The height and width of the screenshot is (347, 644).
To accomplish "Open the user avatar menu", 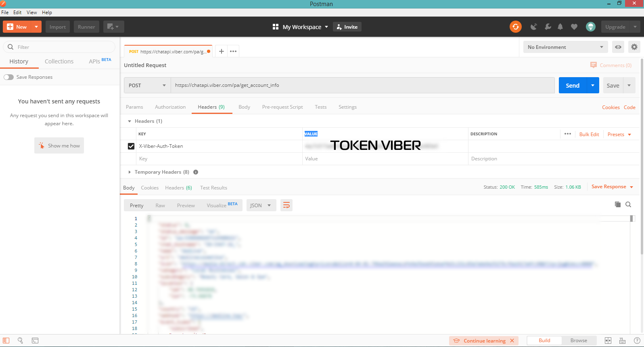I will click(591, 27).
